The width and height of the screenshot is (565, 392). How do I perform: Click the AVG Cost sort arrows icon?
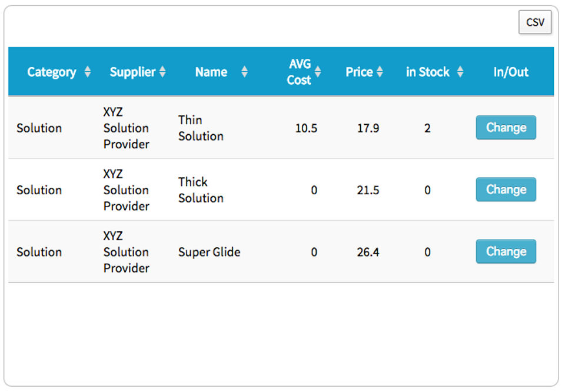point(318,72)
